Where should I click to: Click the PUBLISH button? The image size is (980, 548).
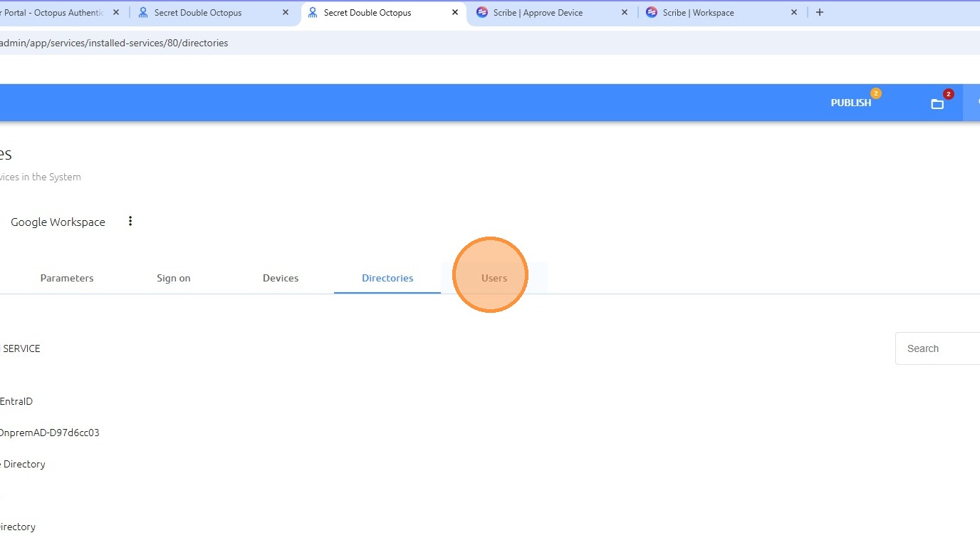click(850, 103)
